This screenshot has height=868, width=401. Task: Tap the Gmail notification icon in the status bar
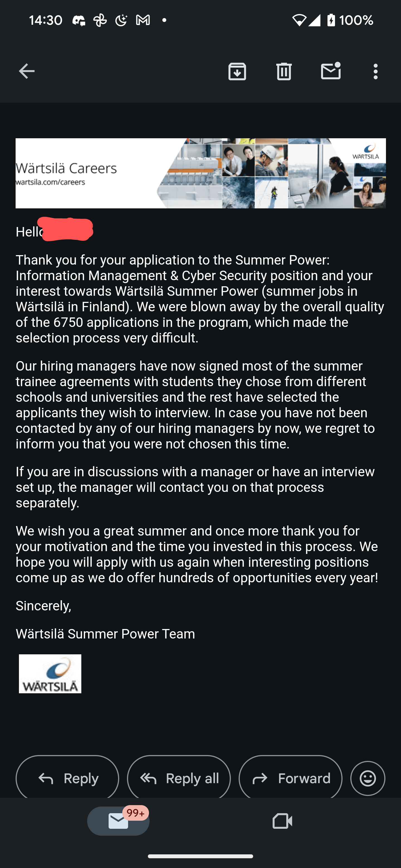tap(143, 20)
